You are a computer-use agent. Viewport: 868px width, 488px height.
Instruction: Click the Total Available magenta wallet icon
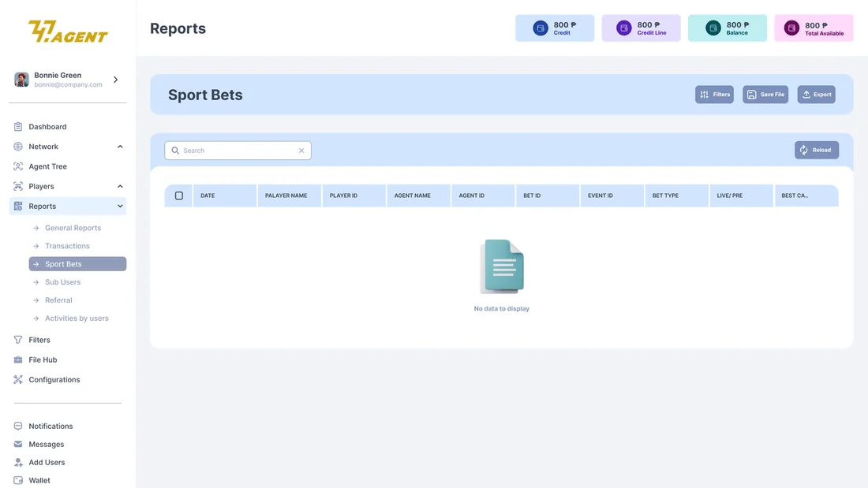tap(791, 28)
